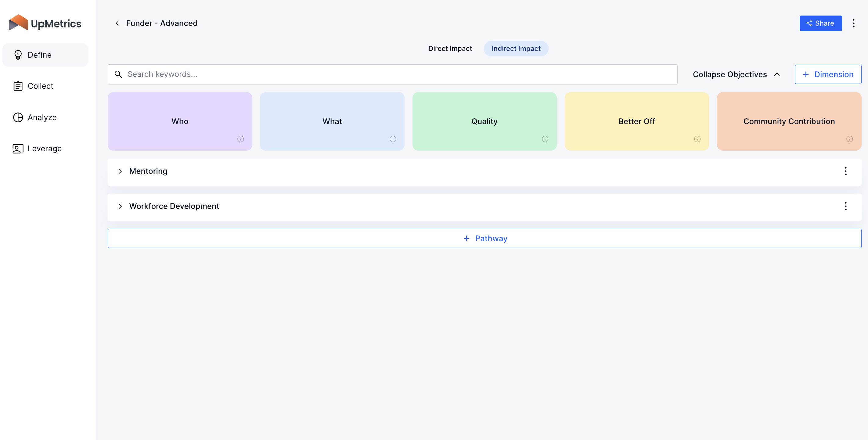
Task: Click the Share button
Action: pyautogui.click(x=820, y=23)
